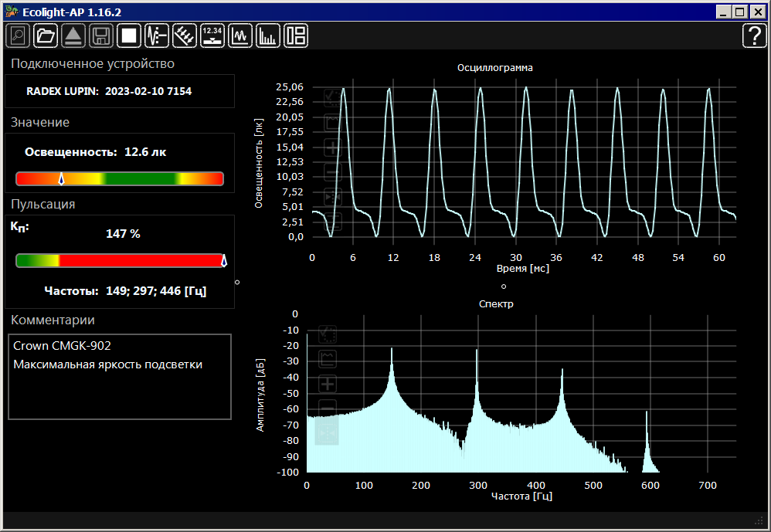Open help with the question mark icon
The height and width of the screenshot is (532, 771).
coord(754,36)
